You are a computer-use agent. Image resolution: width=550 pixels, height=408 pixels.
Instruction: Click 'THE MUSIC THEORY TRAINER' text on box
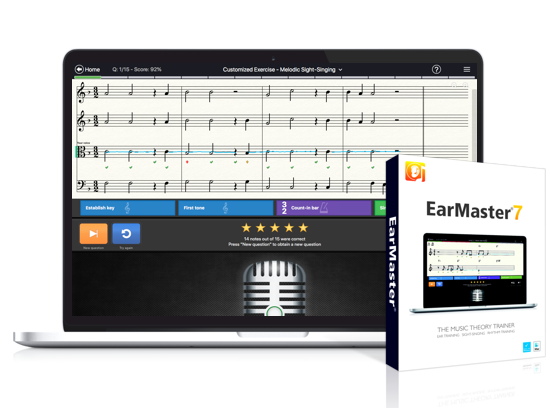tap(476, 328)
